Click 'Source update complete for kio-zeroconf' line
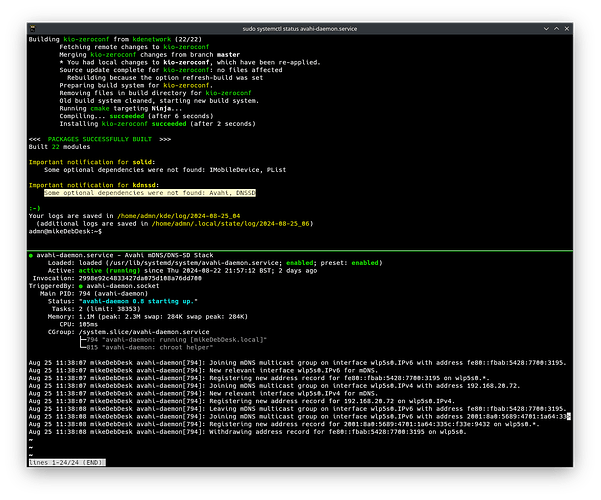The width and height of the screenshot is (601, 500). [171, 70]
